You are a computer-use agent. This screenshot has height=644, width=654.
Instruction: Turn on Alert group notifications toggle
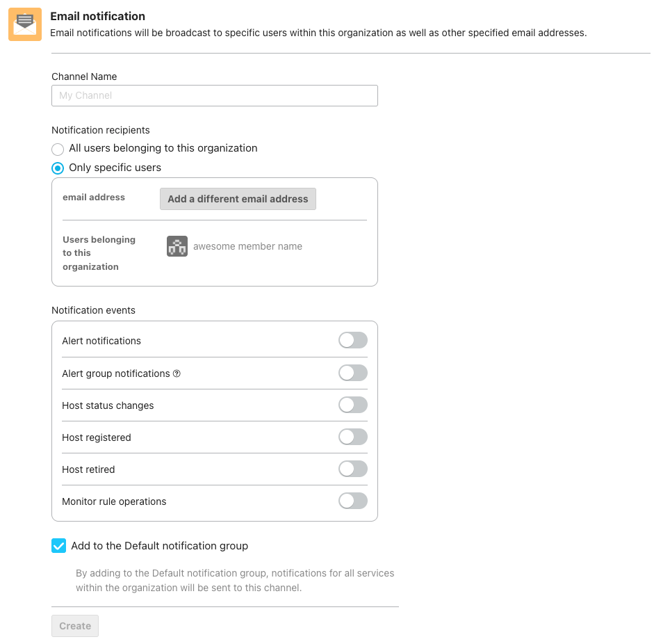(x=352, y=373)
